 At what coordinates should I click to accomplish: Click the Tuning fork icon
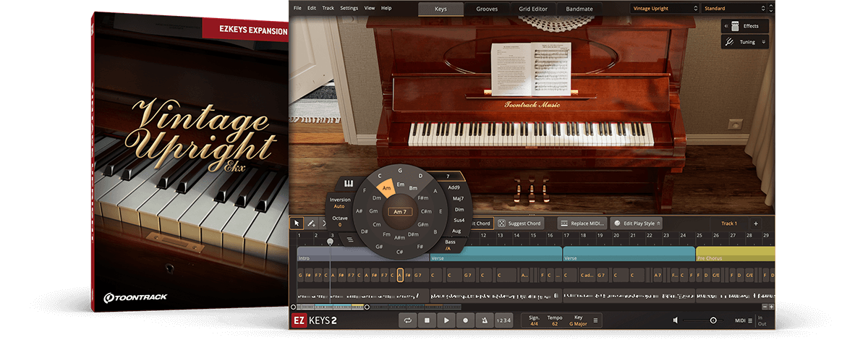tap(729, 42)
